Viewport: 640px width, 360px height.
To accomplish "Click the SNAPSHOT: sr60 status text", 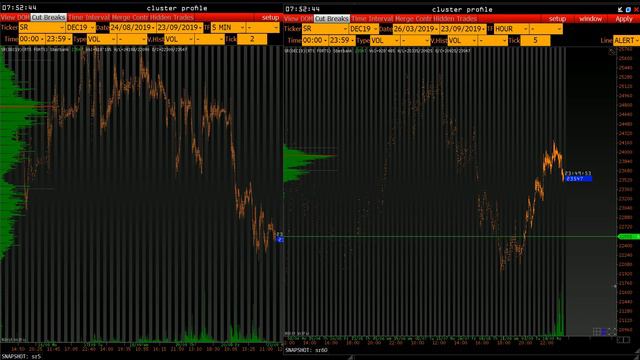I will (306, 350).
